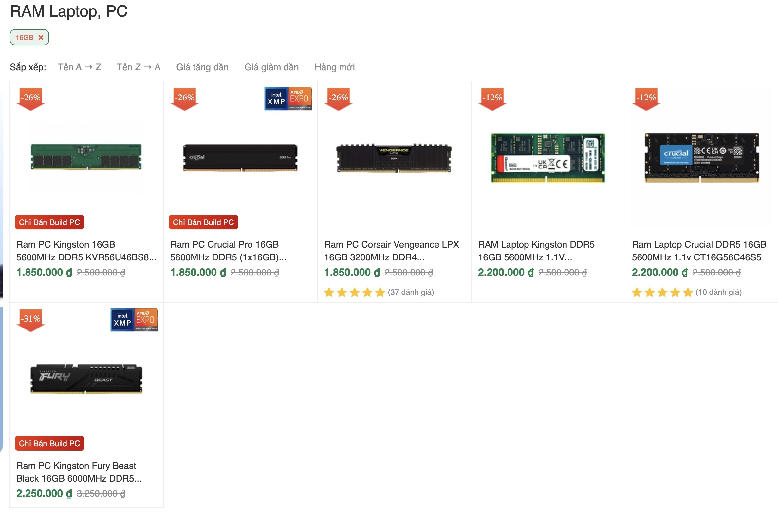This screenshot has width=778, height=532.
Task: Remove the 16GB filter tag
Action: (41, 37)
